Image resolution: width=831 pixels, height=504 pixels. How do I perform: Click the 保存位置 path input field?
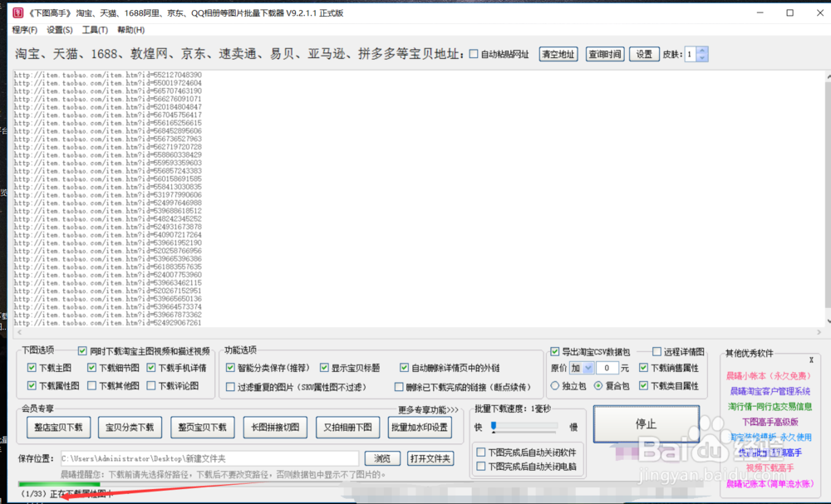point(209,458)
